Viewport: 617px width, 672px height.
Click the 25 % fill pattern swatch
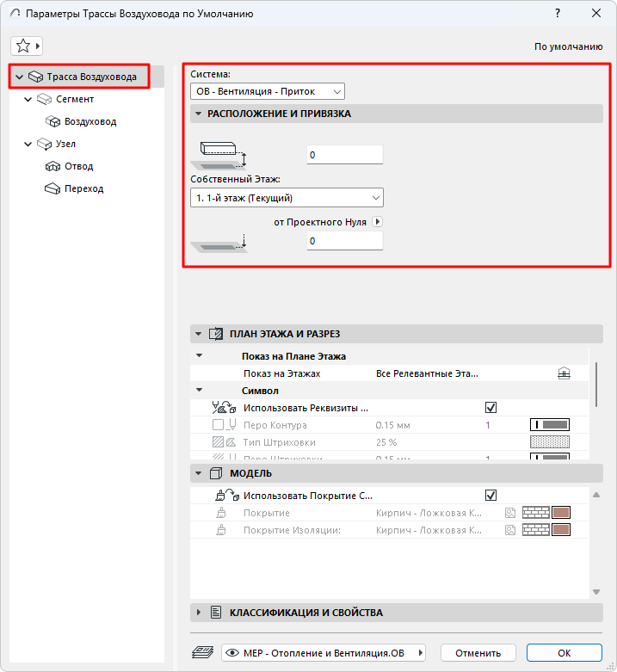point(550,442)
